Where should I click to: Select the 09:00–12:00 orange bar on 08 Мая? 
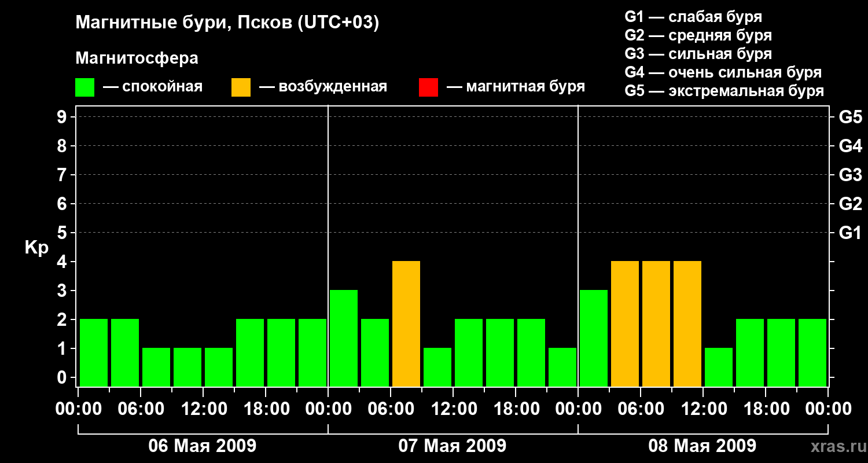[687, 324]
